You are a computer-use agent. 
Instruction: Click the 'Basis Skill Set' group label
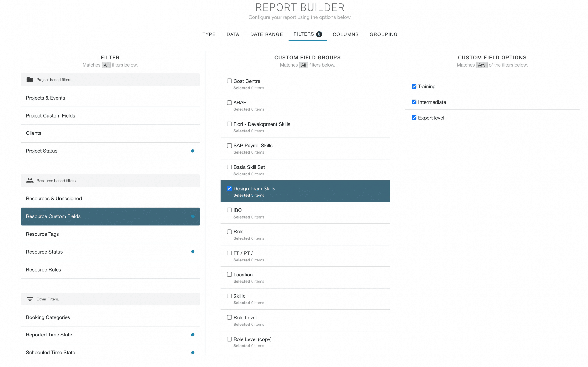[x=249, y=167]
